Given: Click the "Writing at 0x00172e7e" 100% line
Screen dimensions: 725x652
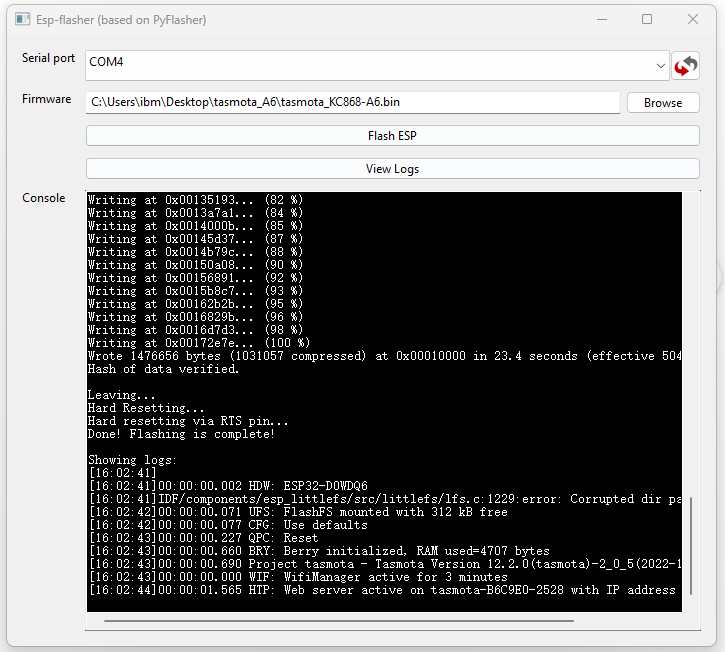Looking at the screenshot, I should [198, 343].
